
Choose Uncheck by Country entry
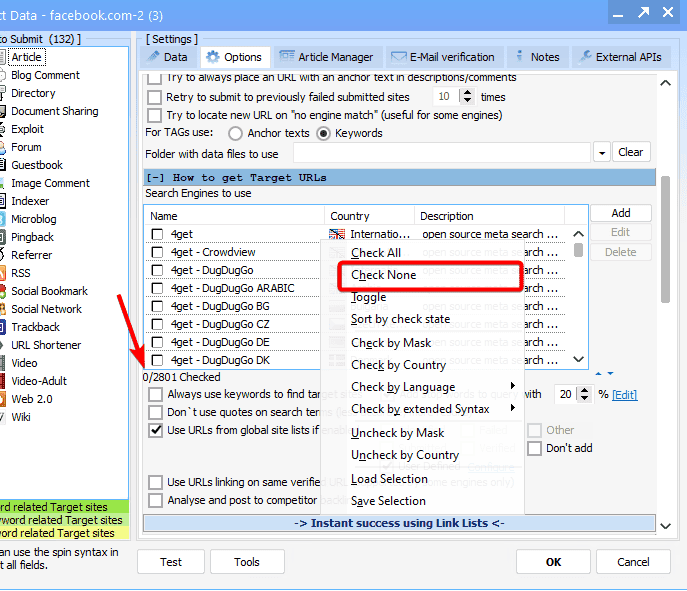[x=422, y=455]
